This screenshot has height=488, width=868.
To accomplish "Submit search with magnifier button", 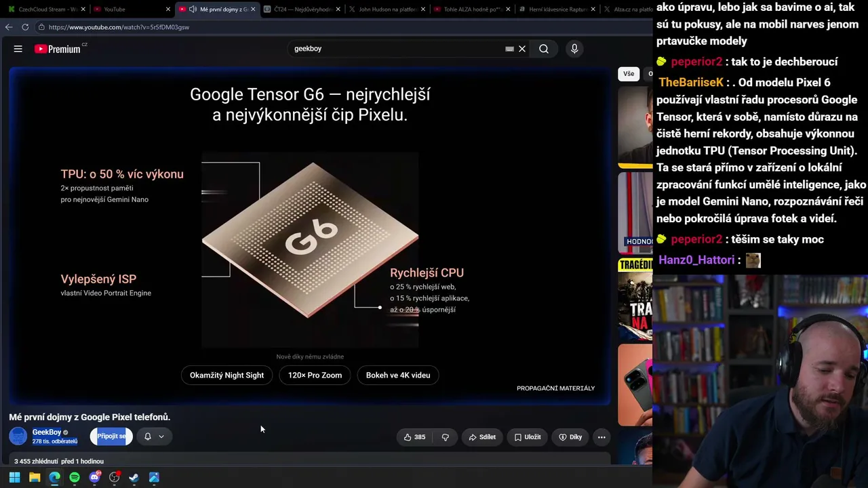I will click(544, 49).
